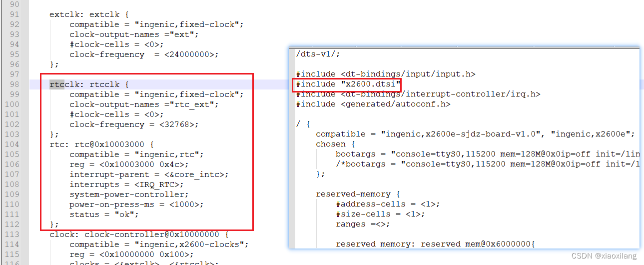Click line number 113 in gutter
This screenshot has height=265, width=644.
[12, 234]
